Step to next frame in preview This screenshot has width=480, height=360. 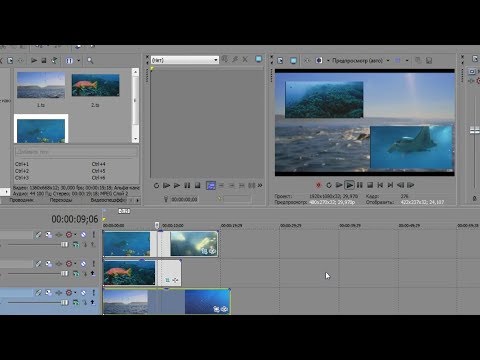411,185
